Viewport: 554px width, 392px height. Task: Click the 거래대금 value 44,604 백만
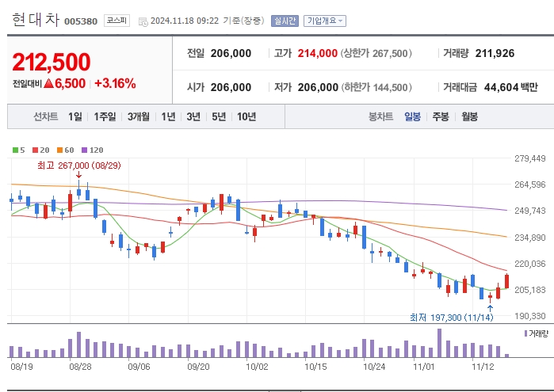511,87
